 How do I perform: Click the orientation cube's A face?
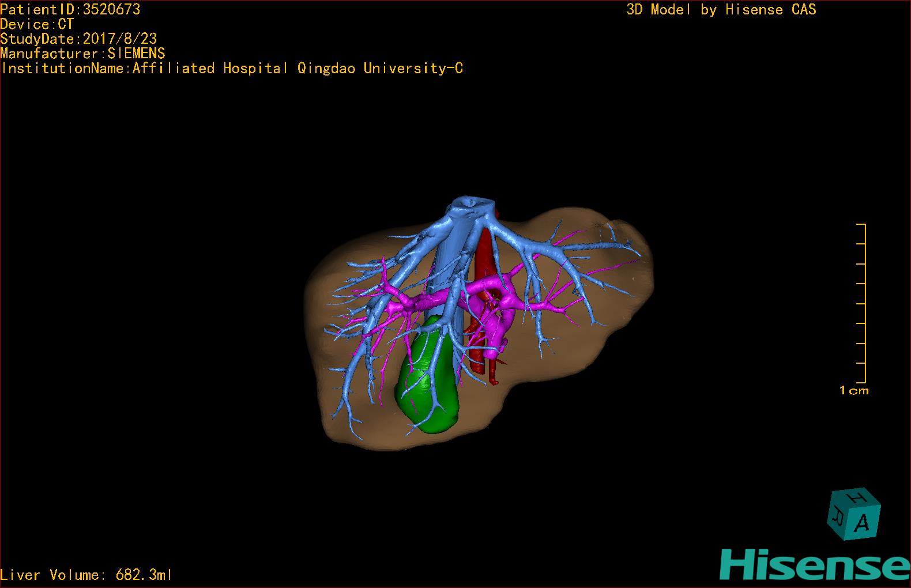tap(863, 522)
